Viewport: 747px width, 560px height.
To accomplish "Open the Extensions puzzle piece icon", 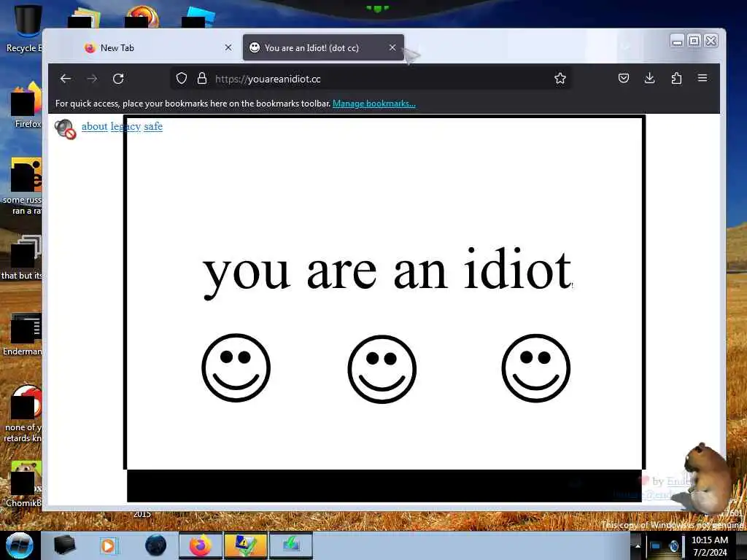I will coord(676,78).
